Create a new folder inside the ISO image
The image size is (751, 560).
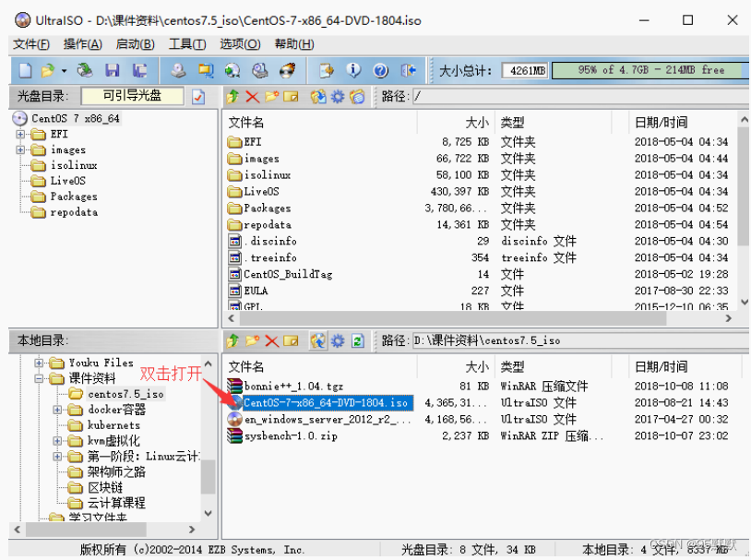point(271,97)
